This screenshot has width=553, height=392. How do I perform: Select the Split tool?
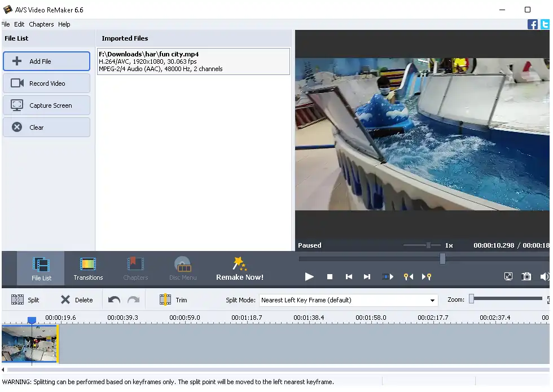pyautogui.click(x=26, y=299)
